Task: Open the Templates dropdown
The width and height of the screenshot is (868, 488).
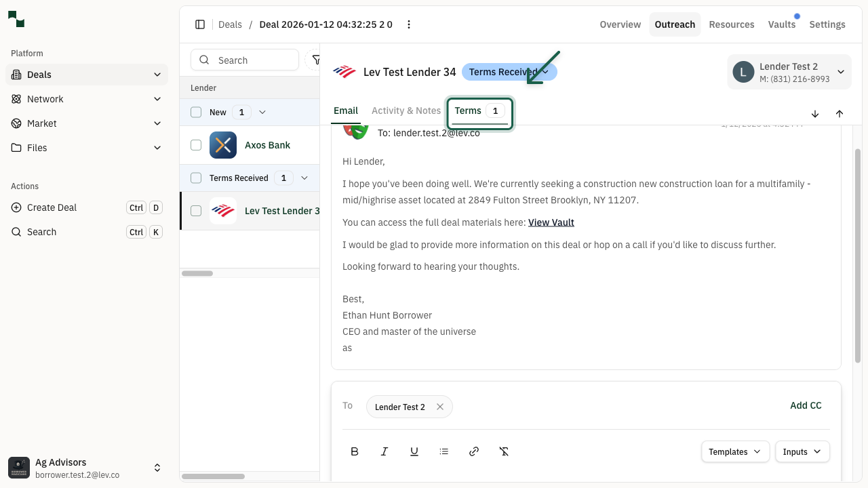Action: (x=734, y=451)
